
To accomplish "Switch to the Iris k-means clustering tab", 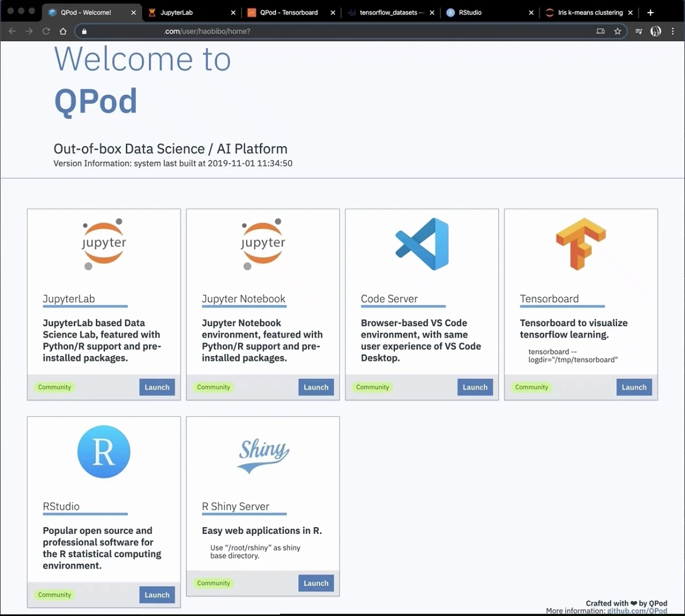I will coord(589,13).
